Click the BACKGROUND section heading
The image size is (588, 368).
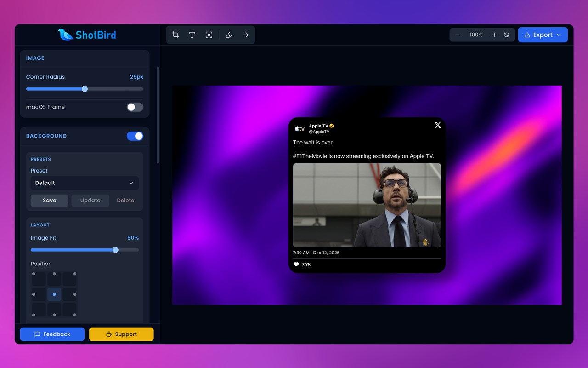46,136
